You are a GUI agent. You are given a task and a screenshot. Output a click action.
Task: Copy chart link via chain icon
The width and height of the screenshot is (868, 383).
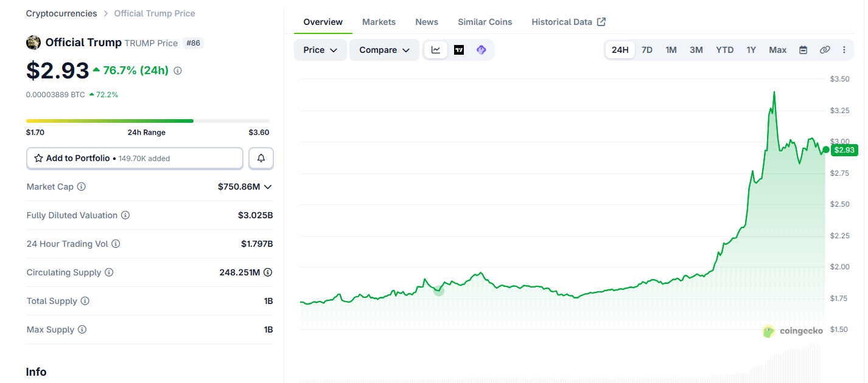click(x=825, y=50)
